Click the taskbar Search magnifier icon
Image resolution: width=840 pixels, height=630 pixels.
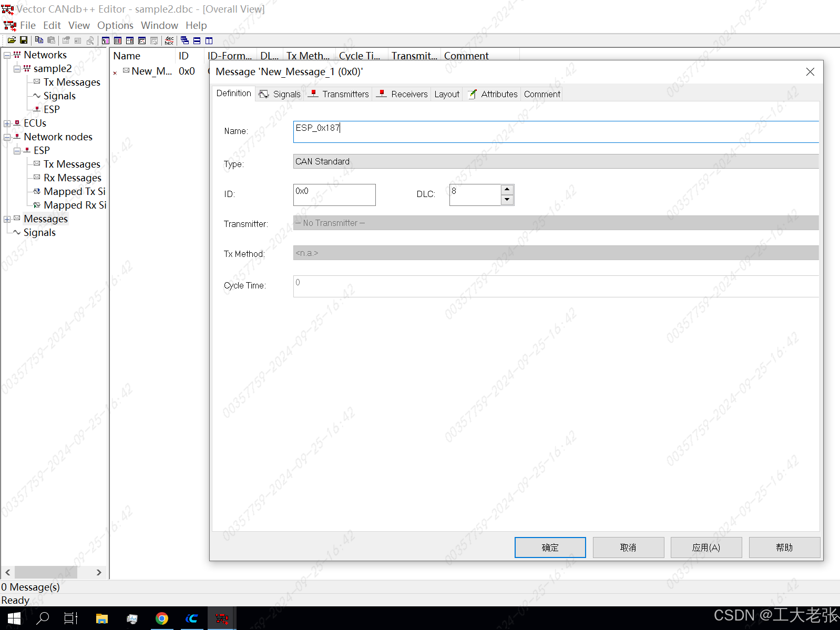coord(43,618)
